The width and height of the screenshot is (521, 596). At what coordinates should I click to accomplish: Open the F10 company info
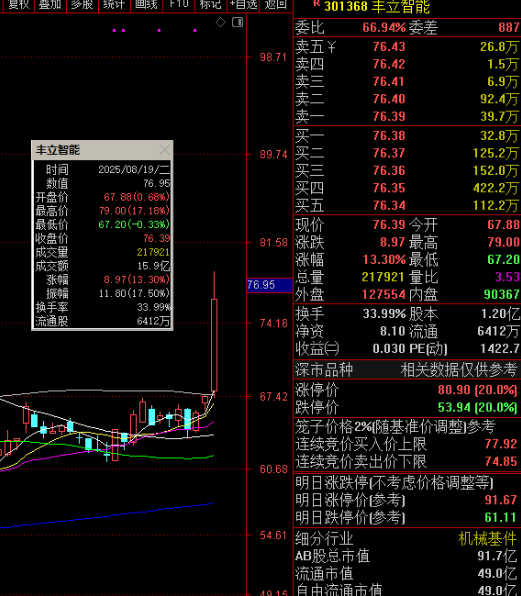179,5
